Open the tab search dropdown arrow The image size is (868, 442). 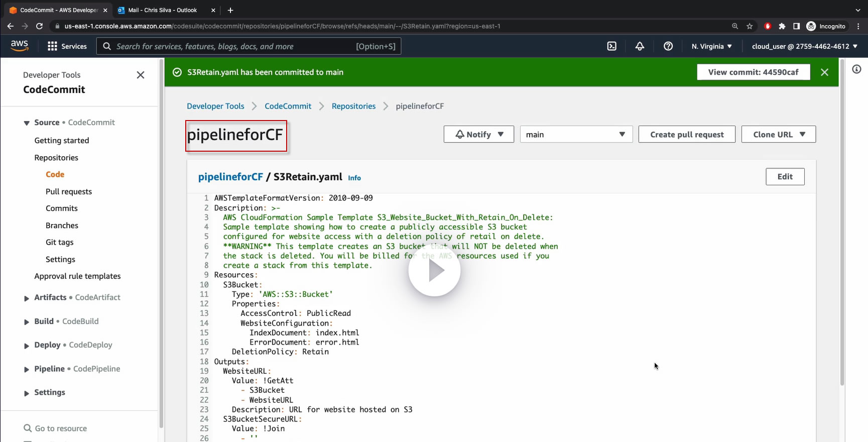858,10
